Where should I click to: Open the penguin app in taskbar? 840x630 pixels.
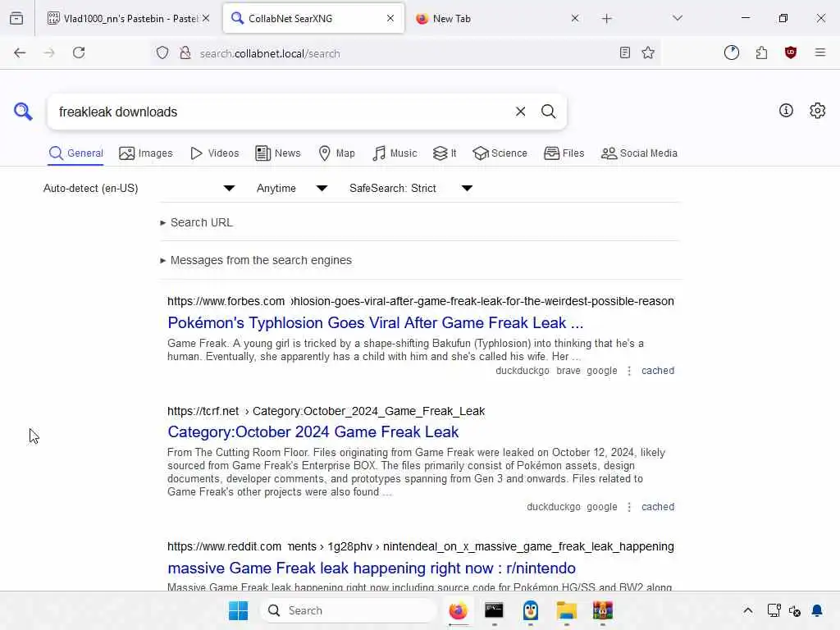coord(531,610)
